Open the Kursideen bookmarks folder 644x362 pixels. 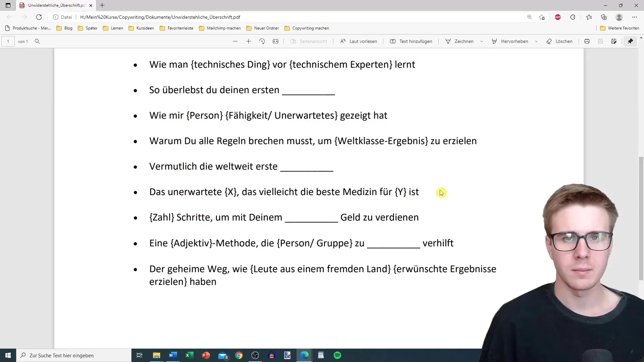[141, 28]
